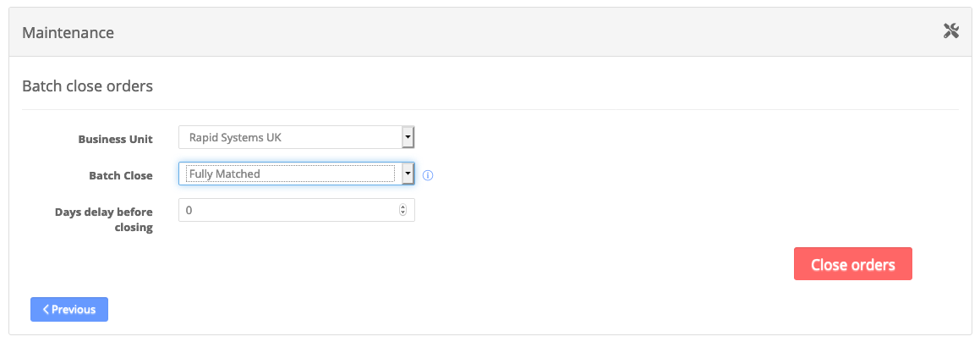Click the Days delay before closing label
980x342 pixels.
coord(104,219)
